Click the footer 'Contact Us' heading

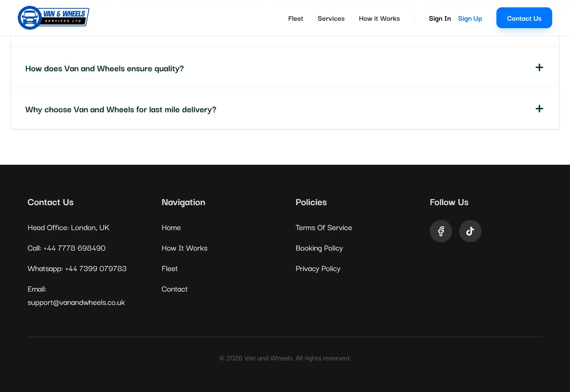click(x=51, y=202)
